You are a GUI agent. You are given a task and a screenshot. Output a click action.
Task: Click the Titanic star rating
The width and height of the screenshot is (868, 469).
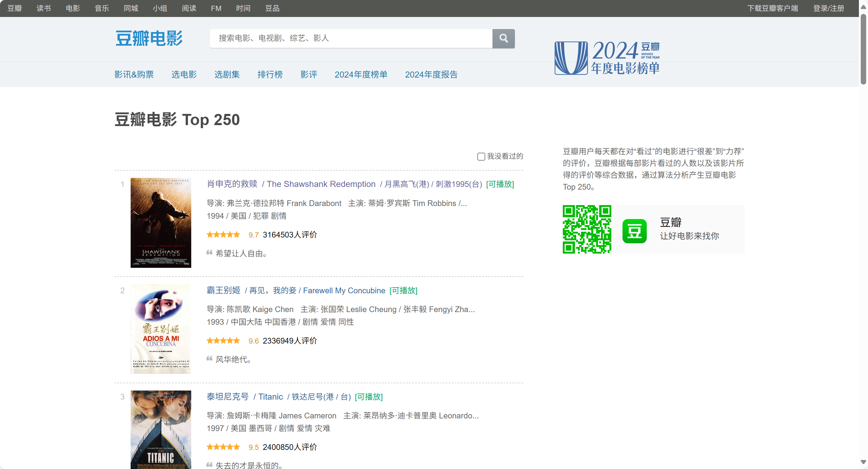(x=223, y=447)
